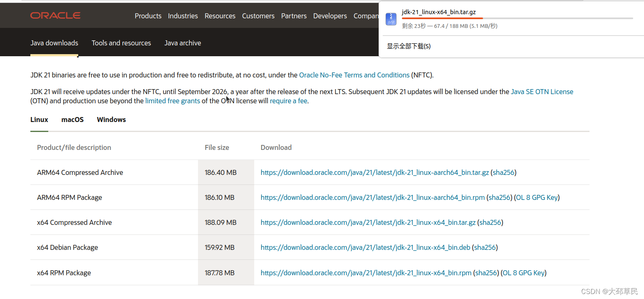The width and height of the screenshot is (644, 299).
Task: Open the Java archive tab
Action: [x=183, y=43]
